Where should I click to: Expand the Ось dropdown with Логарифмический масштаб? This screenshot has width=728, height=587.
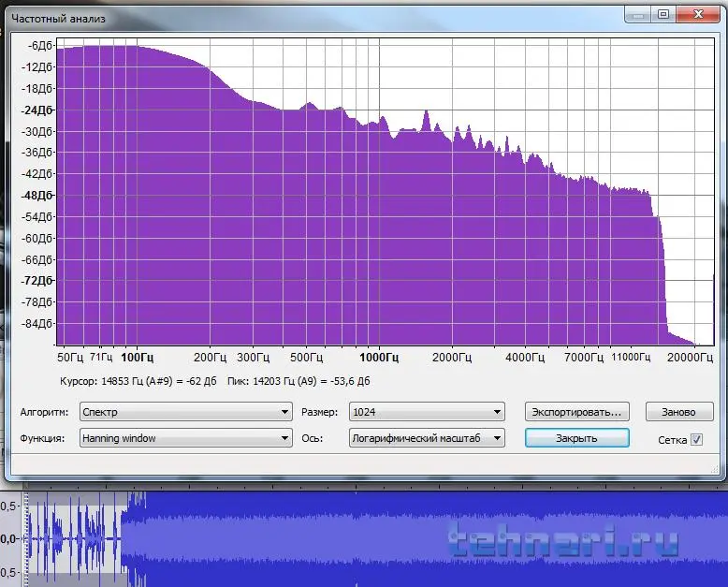426,437
